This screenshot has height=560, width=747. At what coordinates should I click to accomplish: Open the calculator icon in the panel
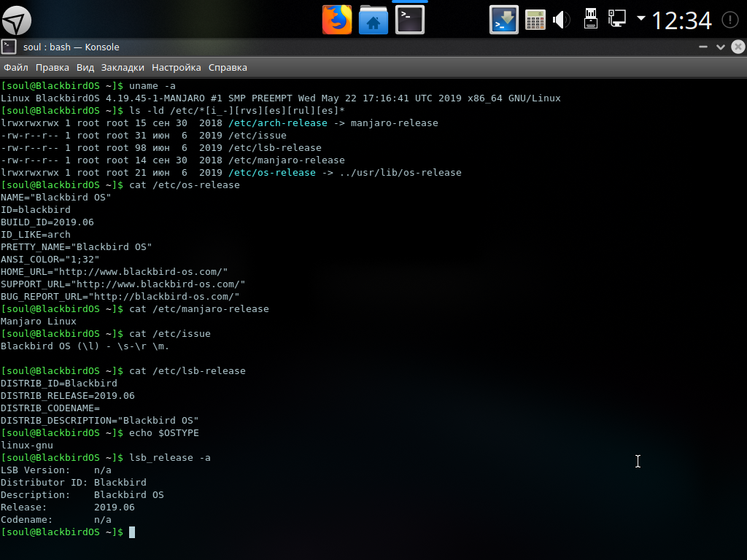pyautogui.click(x=535, y=20)
